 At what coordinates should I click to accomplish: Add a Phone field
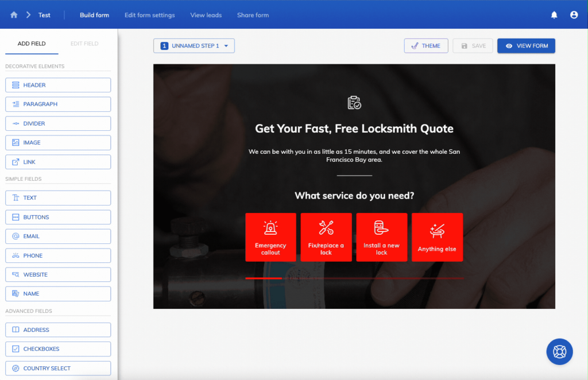tap(58, 255)
